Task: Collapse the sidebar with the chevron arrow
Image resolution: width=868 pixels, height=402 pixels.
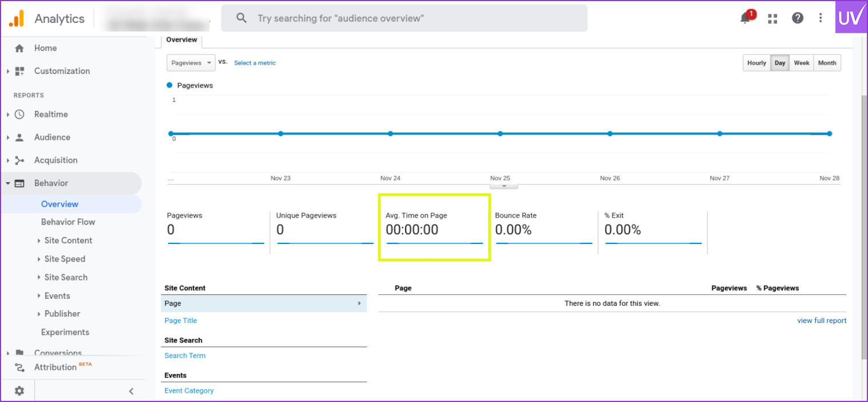Action: click(x=131, y=391)
